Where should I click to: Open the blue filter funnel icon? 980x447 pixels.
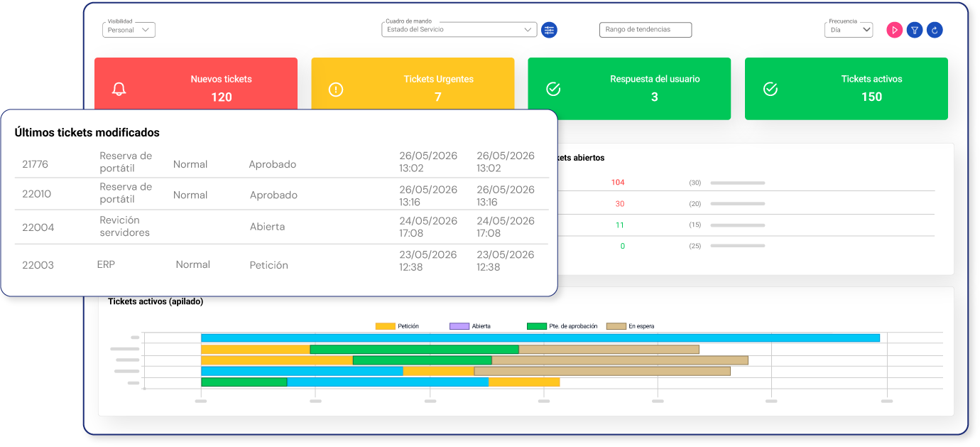tap(915, 30)
